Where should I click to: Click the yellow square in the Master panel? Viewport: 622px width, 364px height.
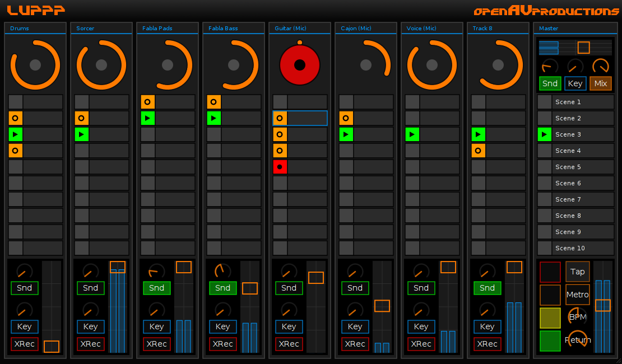(550, 318)
